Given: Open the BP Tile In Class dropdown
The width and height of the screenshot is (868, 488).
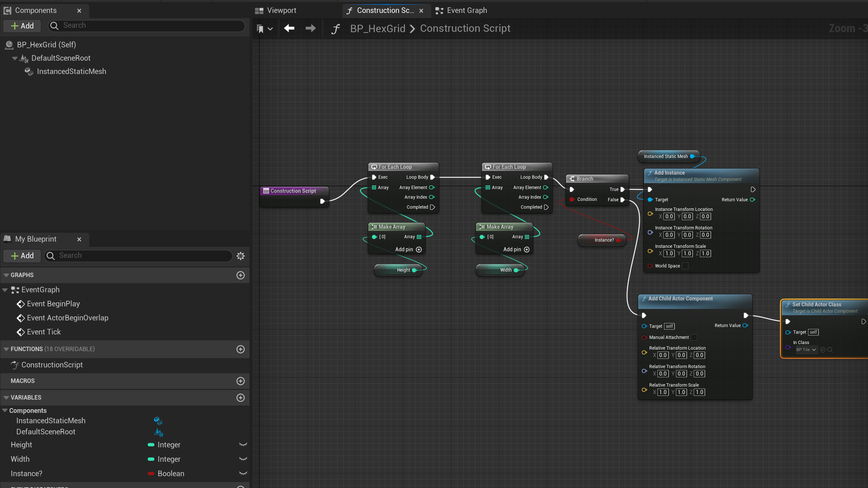Looking at the screenshot, I should pyautogui.click(x=806, y=350).
